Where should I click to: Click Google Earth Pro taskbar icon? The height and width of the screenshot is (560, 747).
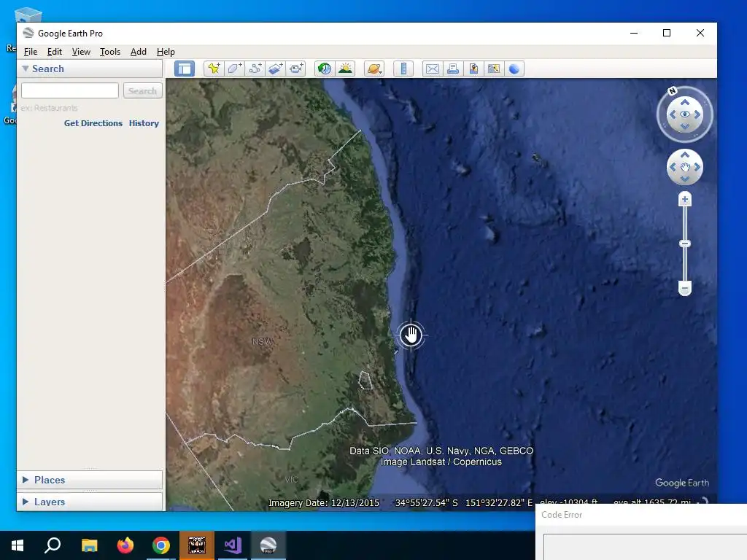pos(268,545)
